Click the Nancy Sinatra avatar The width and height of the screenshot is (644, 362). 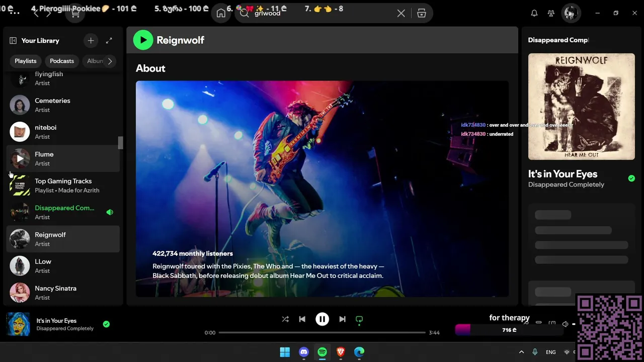pos(20,293)
